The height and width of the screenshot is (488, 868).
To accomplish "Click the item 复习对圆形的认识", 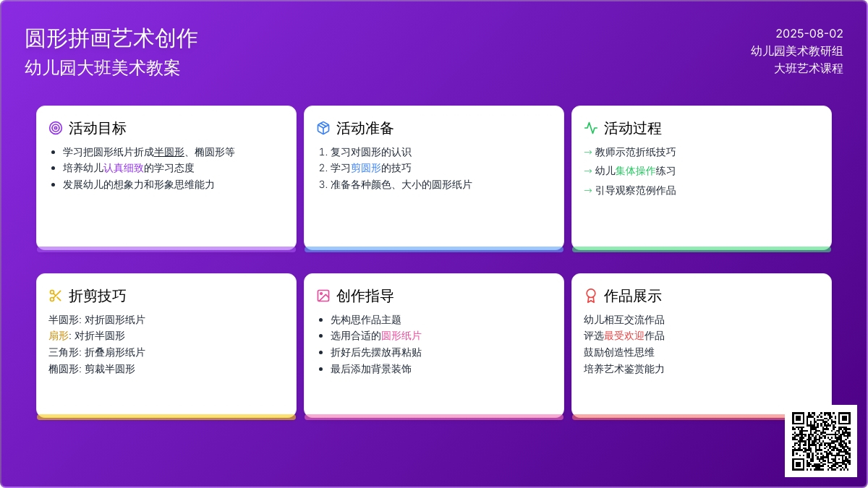I will (x=371, y=152).
